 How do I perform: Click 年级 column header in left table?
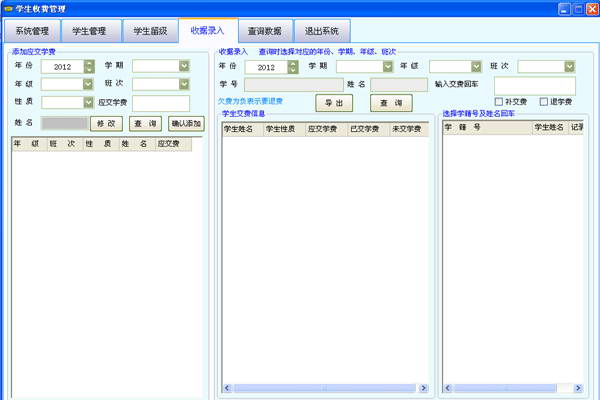[x=29, y=144]
